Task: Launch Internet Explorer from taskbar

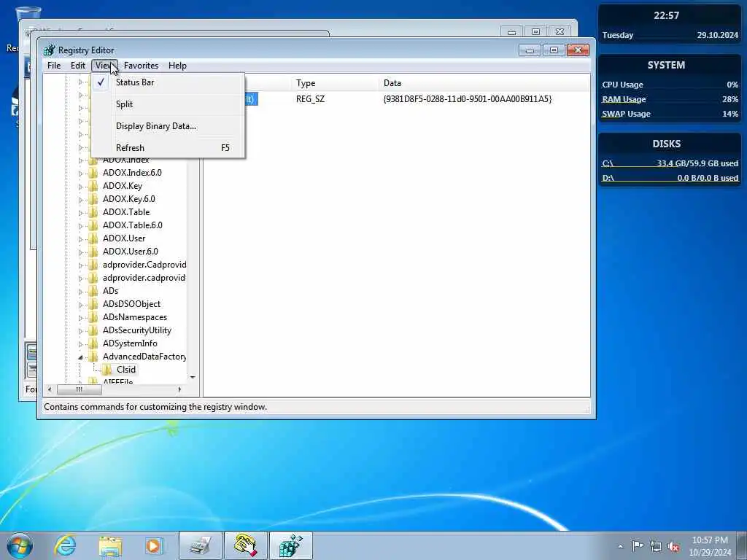Action: click(x=65, y=545)
